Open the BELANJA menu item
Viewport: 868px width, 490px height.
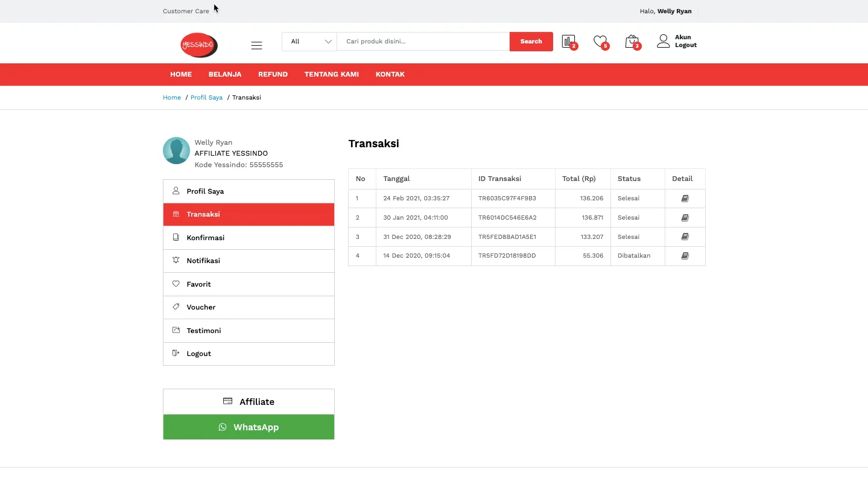225,74
